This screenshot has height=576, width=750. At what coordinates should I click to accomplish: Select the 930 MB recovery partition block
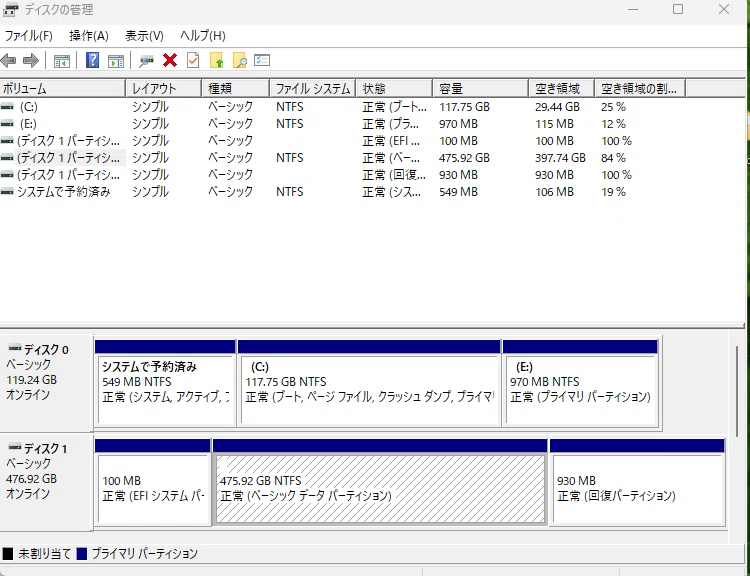point(638,482)
